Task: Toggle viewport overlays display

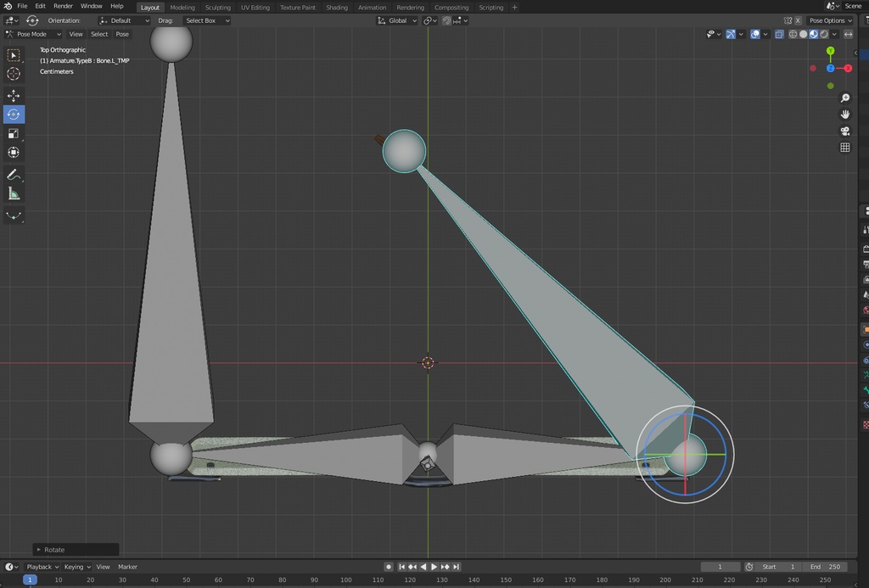Action: (754, 34)
